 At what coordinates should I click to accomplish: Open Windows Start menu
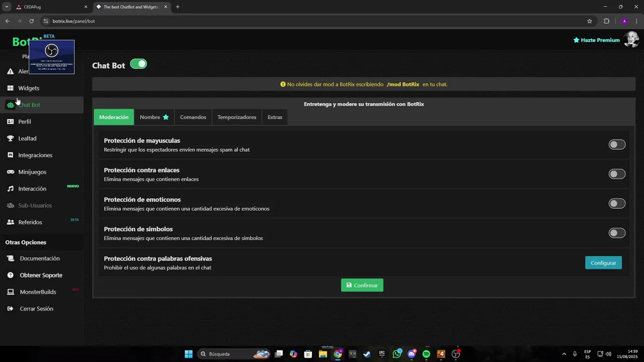pos(189,354)
